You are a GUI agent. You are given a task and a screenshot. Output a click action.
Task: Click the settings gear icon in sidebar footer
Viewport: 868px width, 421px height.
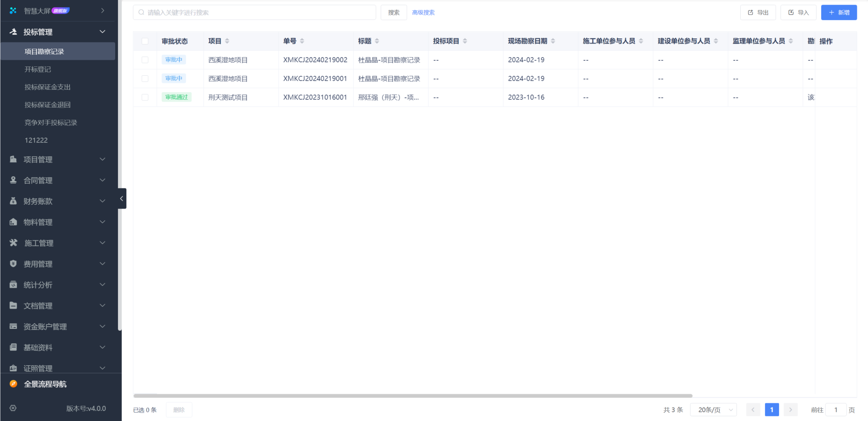13,408
